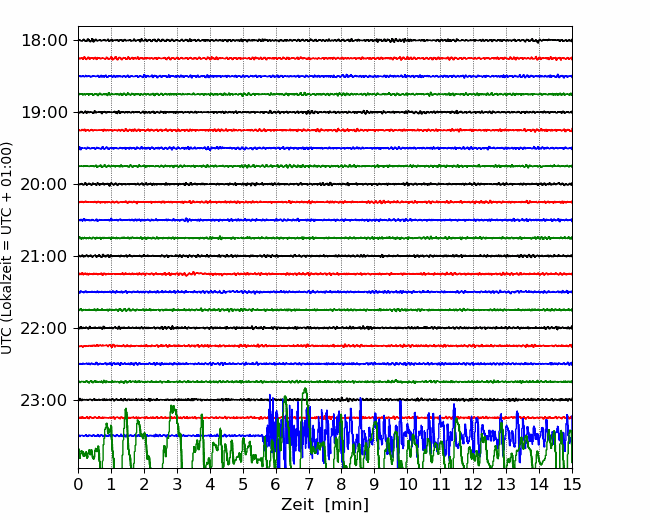The image size is (650, 520).
Task: Click the 18:00 y-axis label
Action: click(x=44, y=41)
